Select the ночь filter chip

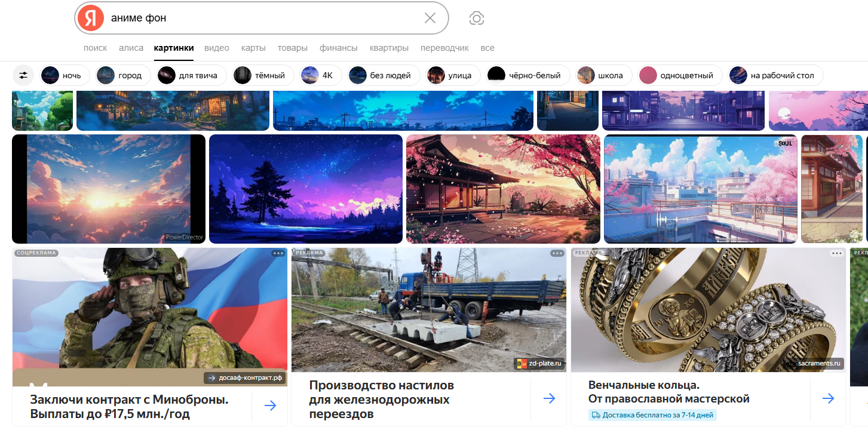65,75
